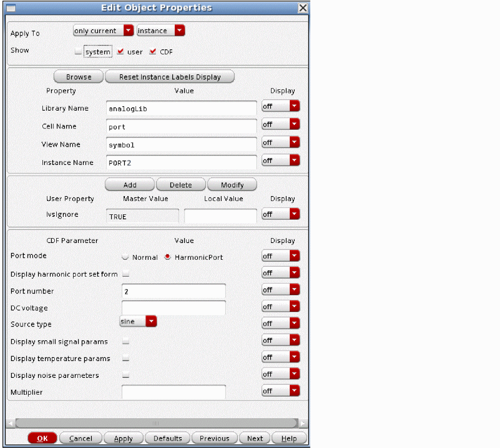
Task: Click the left scroll arrow of horizontal scrollbar
Action: (11, 423)
